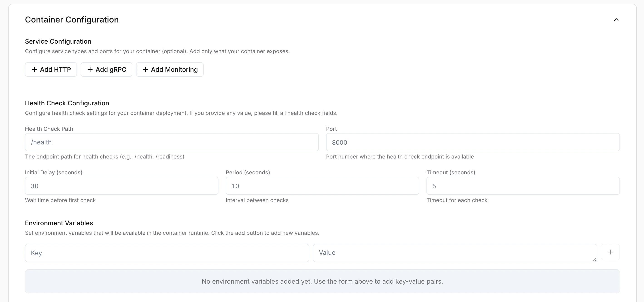Click the Container Configuration heading
The width and height of the screenshot is (644, 302).
pyautogui.click(x=72, y=20)
